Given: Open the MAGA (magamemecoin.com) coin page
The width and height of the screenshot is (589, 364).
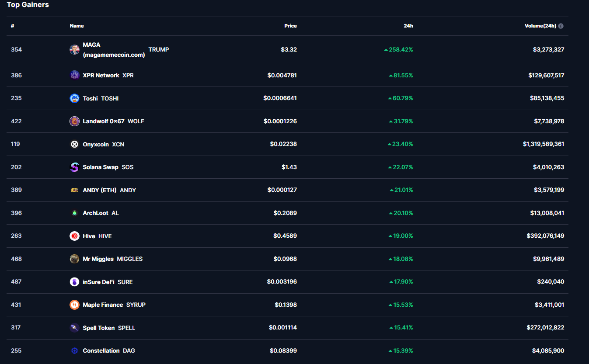Looking at the screenshot, I should click(114, 49).
